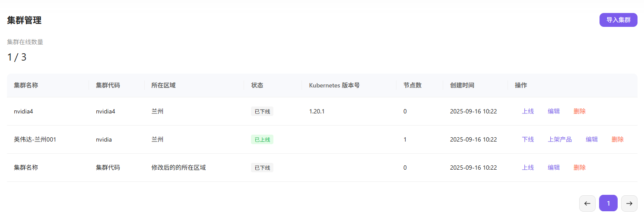644x213 pixels.
Task: Open 上架产品 for 英伟达-兰州001
Action: pyautogui.click(x=560, y=139)
